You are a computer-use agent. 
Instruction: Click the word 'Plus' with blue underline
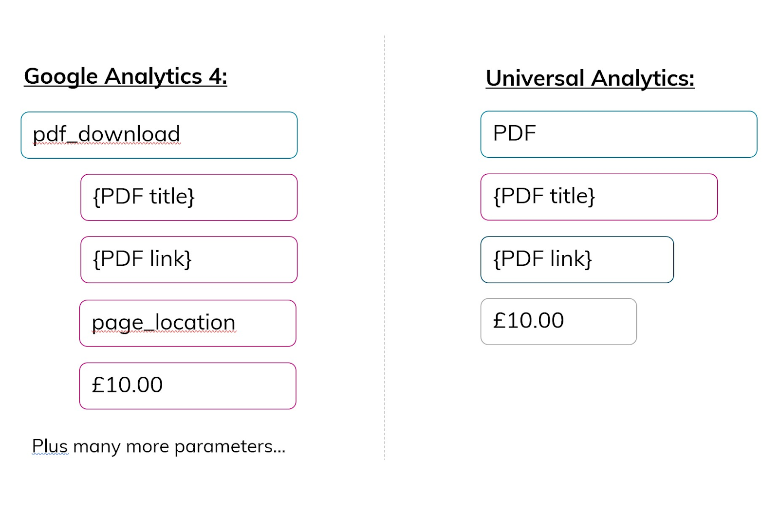click(x=50, y=446)
